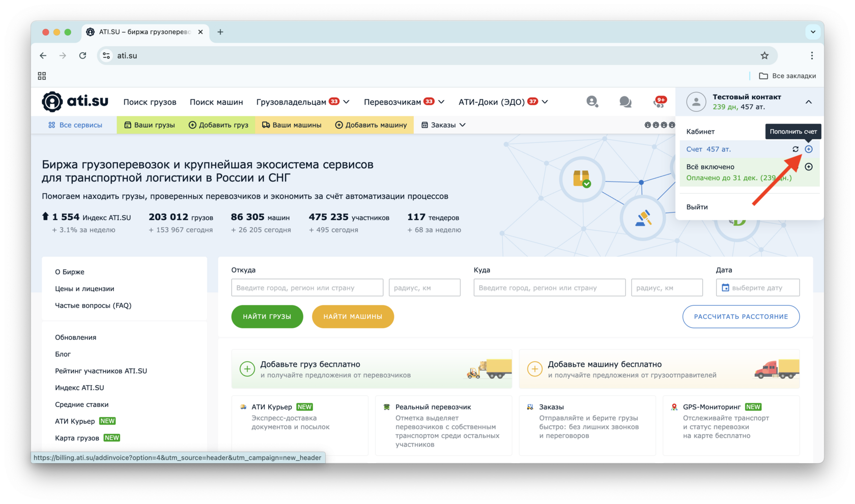
Task: Collapse the Тестовый контакт profile menu
Action: [x=808, y=102]
